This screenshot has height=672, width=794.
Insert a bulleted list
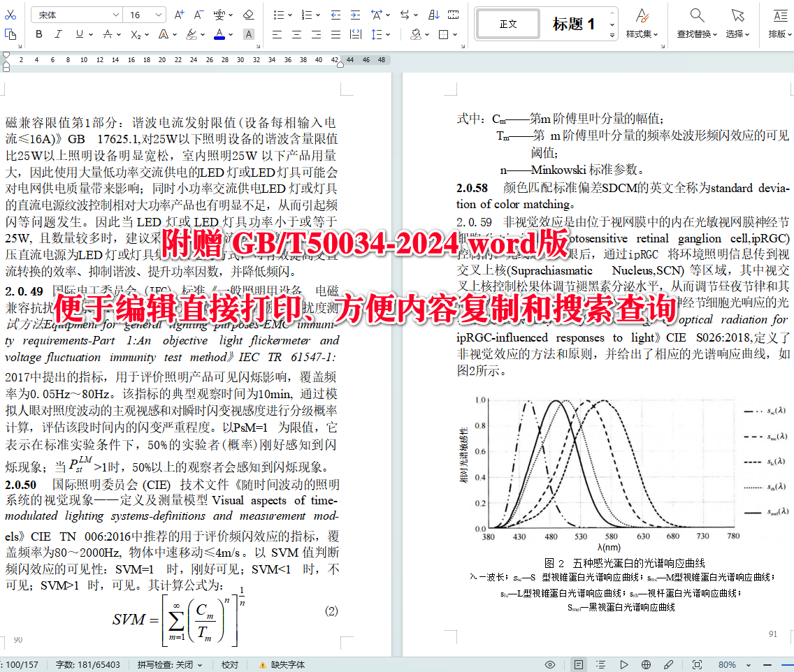[278, 15]
